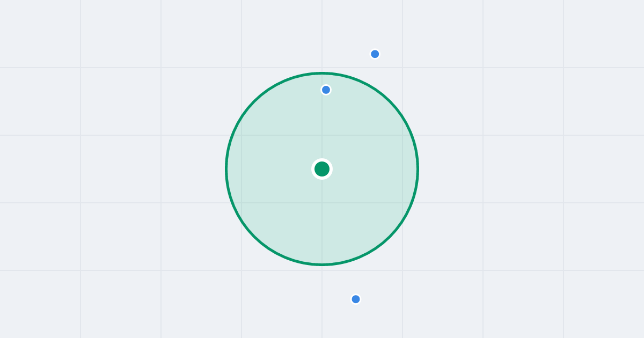Select the blue point above right of circle
This screenshot has height=338, width=644.
(375, 54)
